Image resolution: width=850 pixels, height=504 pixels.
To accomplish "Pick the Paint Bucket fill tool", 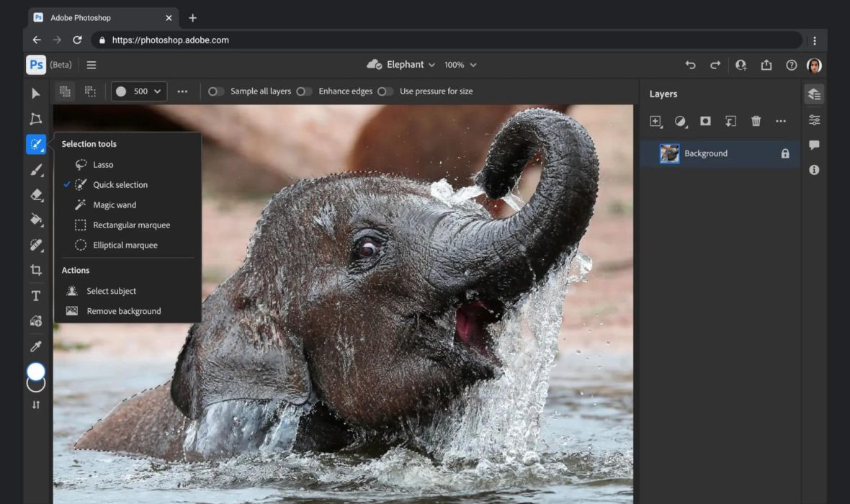I will click(x=36, y=220).
